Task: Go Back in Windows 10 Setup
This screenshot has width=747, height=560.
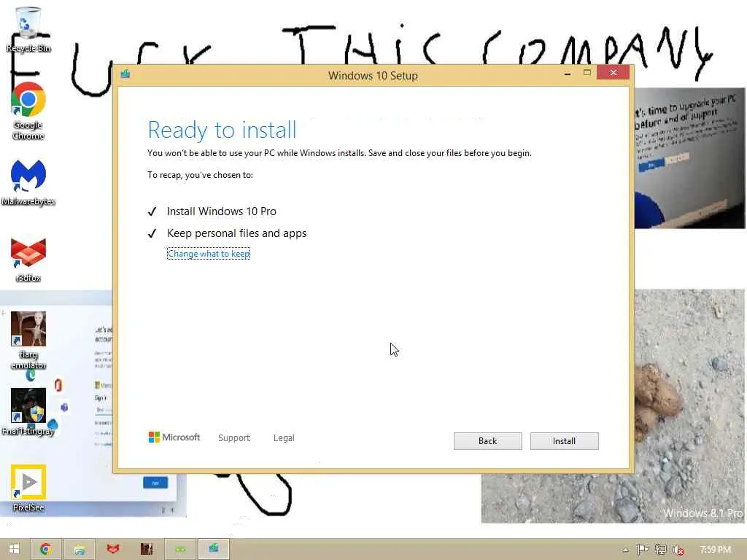Action: click(487, 441)
